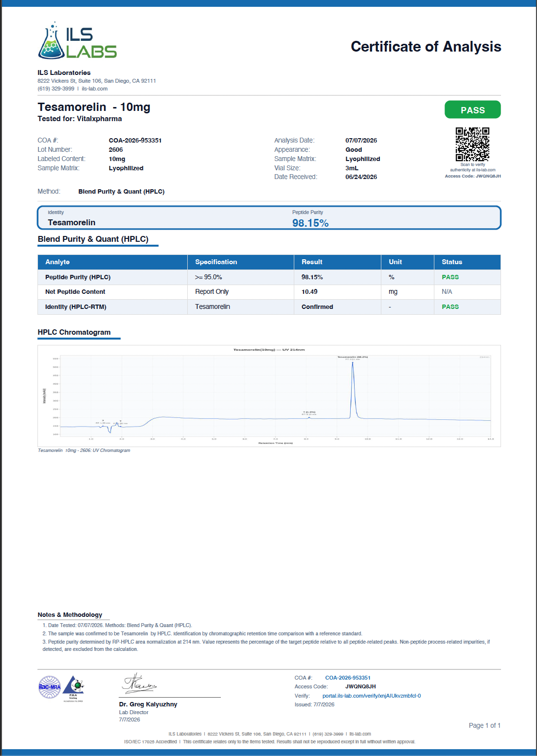This screenshot has width=537, height=756.
Task: Click the Status column header
Action: pos(452,262)
